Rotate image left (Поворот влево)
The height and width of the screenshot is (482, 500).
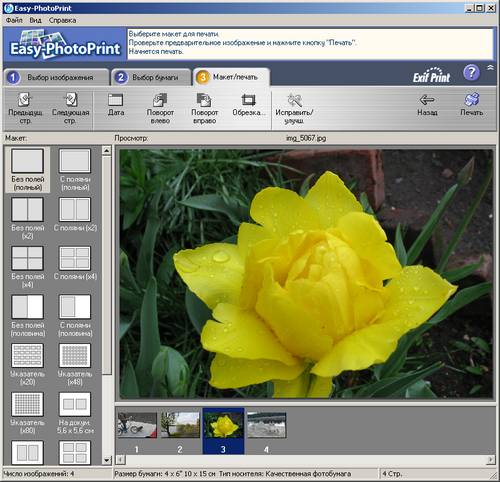pyautogui.click(x=160, y=108)
